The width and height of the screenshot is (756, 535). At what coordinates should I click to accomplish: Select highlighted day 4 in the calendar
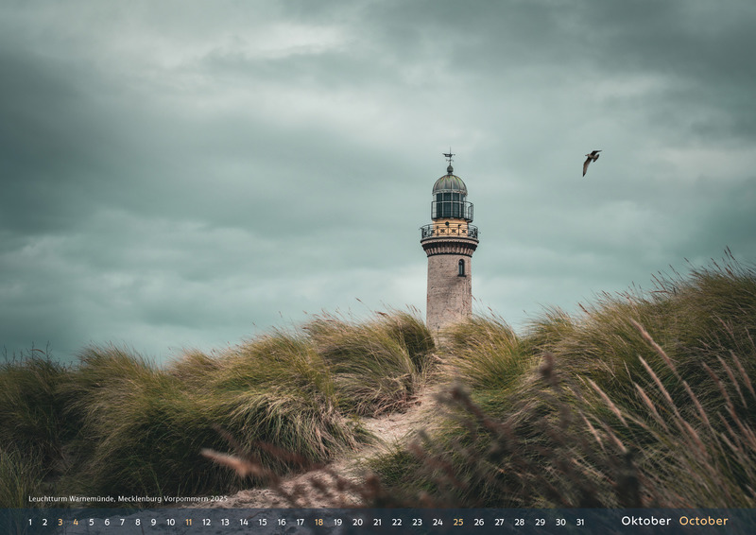click(76, 522)
